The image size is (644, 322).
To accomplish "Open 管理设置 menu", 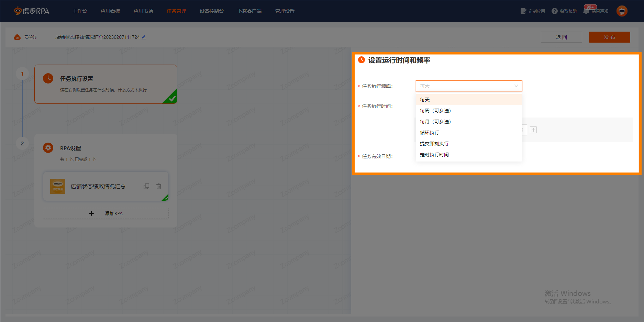I will pyautogui.click(x=285, y=11).
